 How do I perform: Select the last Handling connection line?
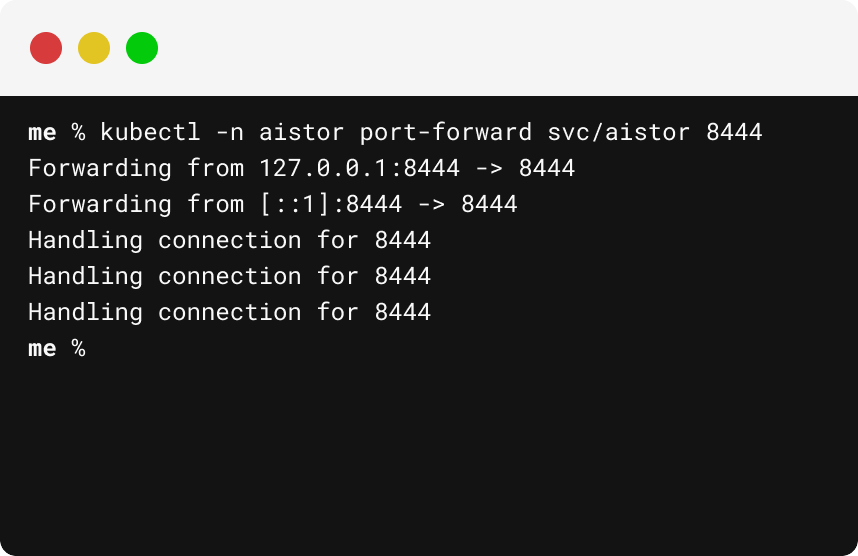pyautogui.click(x=230, y=312)
